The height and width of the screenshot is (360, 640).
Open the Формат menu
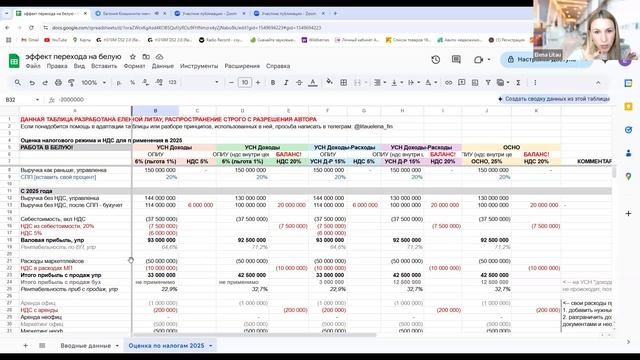click(134, 66)
